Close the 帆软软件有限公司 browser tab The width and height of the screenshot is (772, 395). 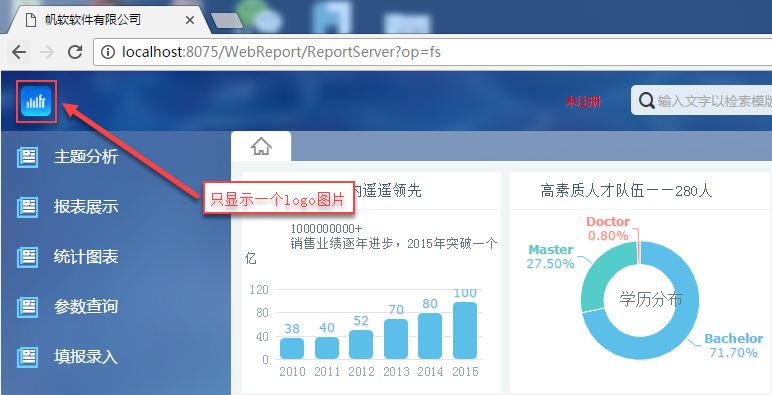tap(190, 21)
